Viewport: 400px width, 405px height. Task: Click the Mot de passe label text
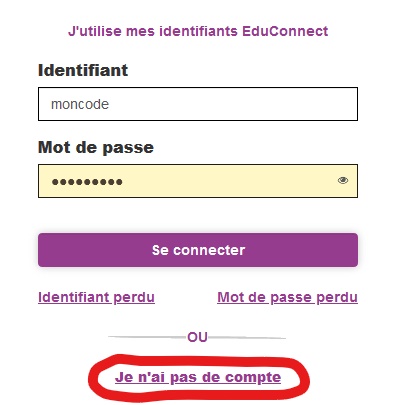(96, 147)
